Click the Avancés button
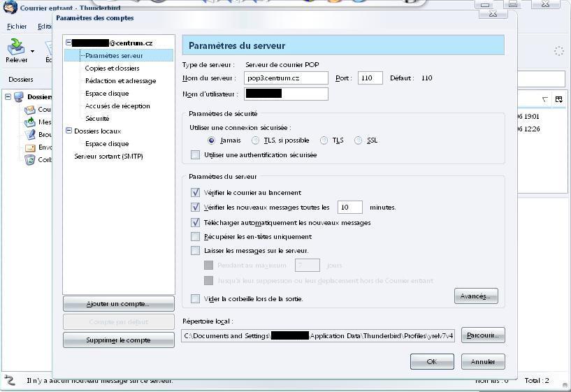Viewport: 571px width, 392px height. pyautogui.click(x=476, y=296)
